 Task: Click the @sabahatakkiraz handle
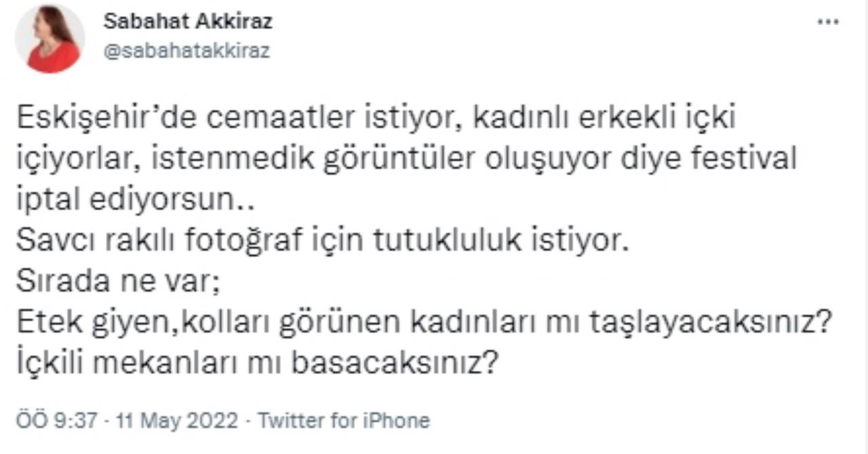pos(186,51)
